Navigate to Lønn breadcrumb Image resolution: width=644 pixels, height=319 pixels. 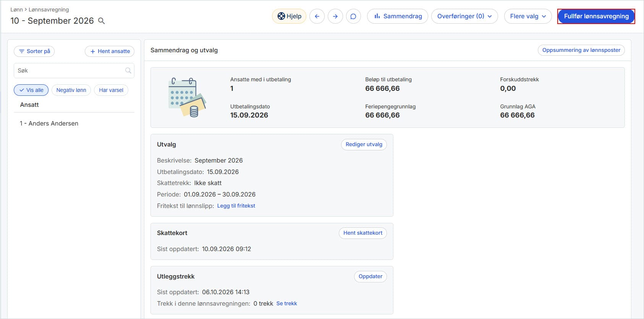[x=16, y=10]
